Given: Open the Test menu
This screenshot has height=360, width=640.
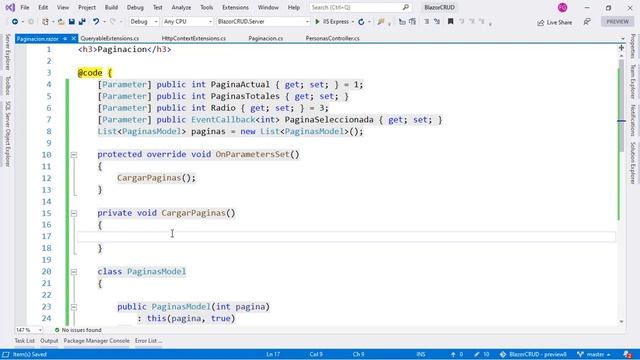Looking at the screenshot, I should pos(158,7).
